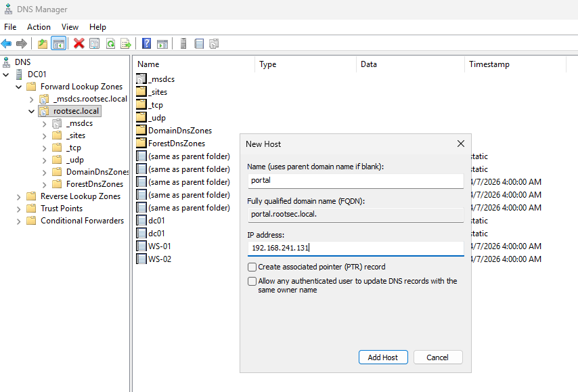Click the last toolbar icon with stacked pages

pyautogui.click(x=214, y=43)
